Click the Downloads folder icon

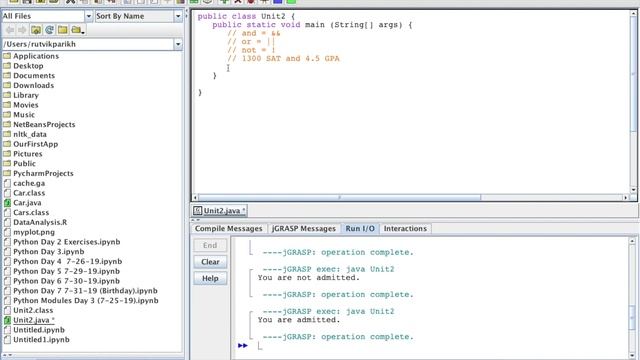coord(7,85)
